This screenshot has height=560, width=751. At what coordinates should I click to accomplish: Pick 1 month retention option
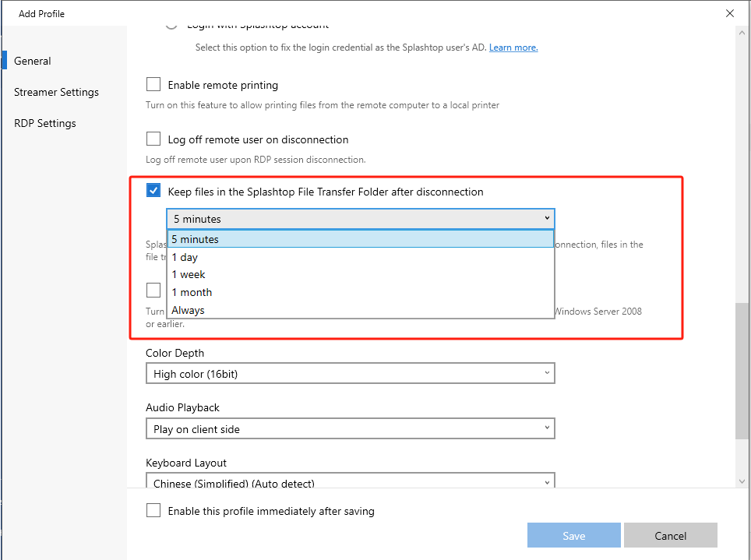point(361,292)
